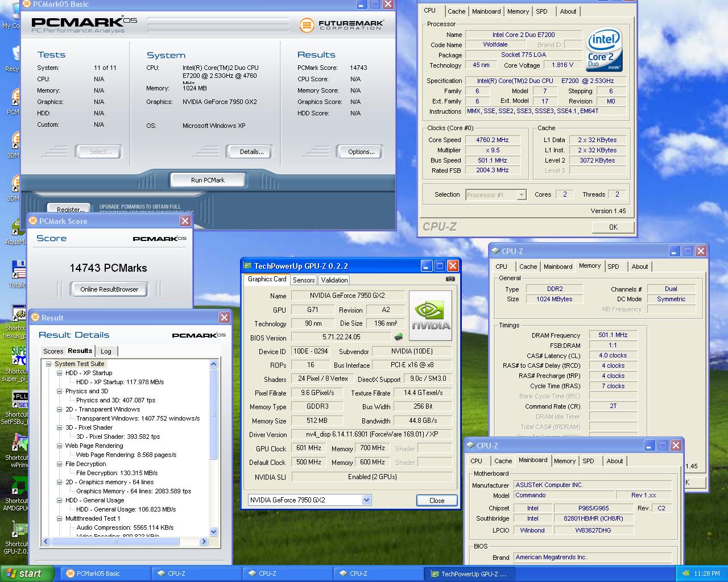
Task: Click the Close button in GPU-Z
Action: (x=437, y=501)
